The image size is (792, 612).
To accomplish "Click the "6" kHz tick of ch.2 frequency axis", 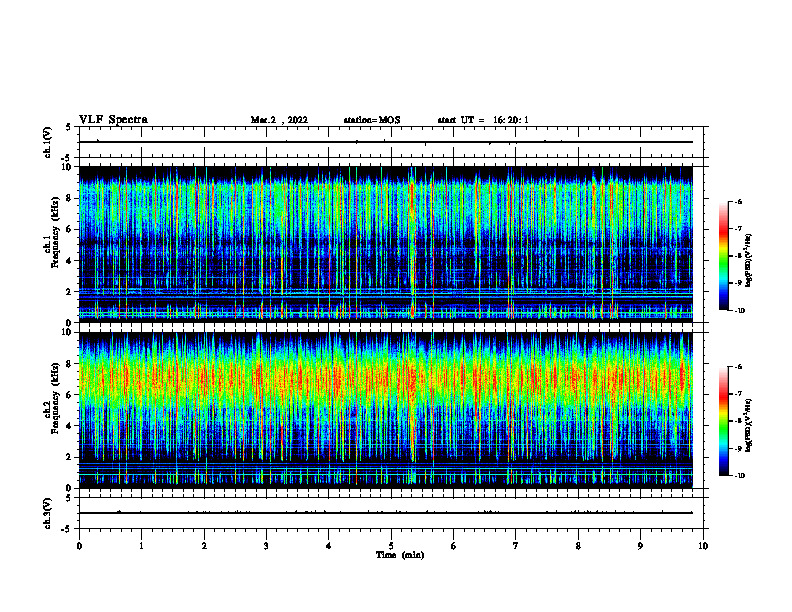I will pyautogui.click(x=69, y=395).
